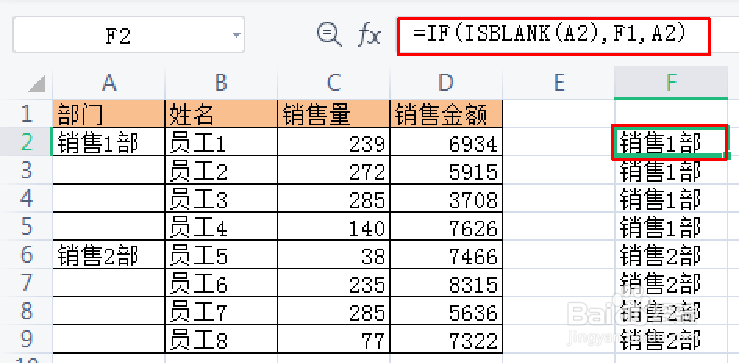The width and height of the screenshot is (740, 363).
Task: Click header cell 姓名
Action: (x=221, y=114)
